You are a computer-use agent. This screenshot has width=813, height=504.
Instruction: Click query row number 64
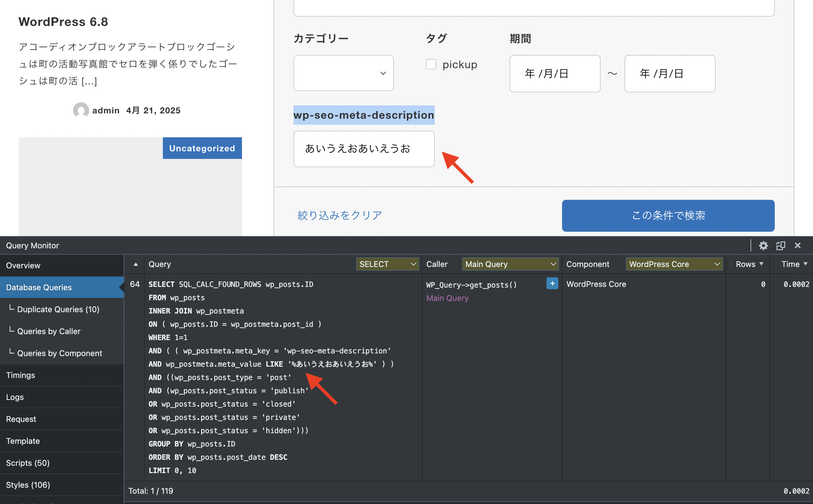tap(135, 284)
